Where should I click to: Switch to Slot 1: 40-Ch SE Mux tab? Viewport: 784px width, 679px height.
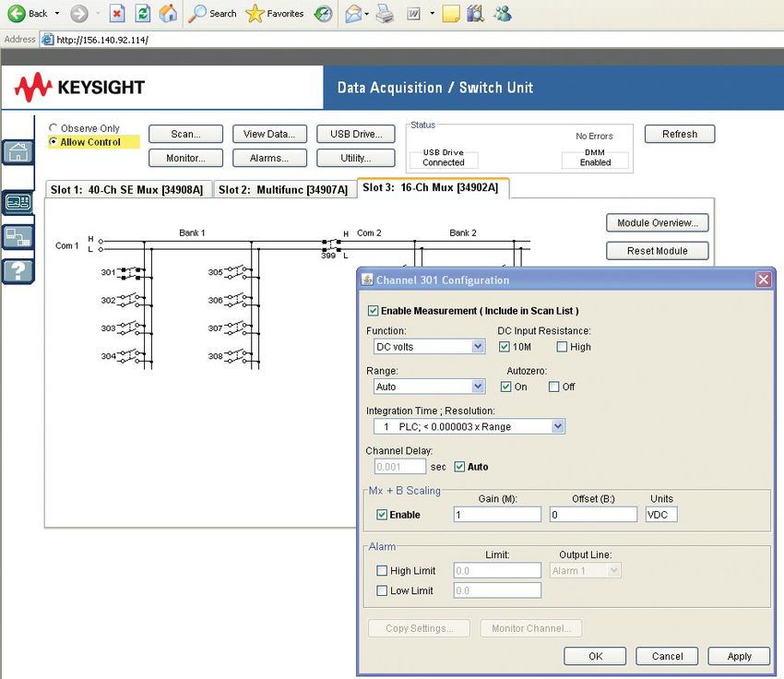[x=127, y=189]
